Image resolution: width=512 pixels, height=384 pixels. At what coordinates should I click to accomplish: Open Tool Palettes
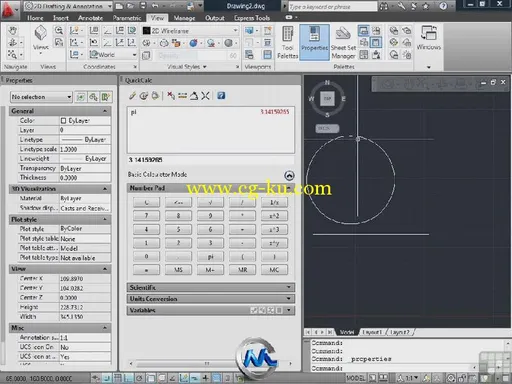[x=287, y=42]
